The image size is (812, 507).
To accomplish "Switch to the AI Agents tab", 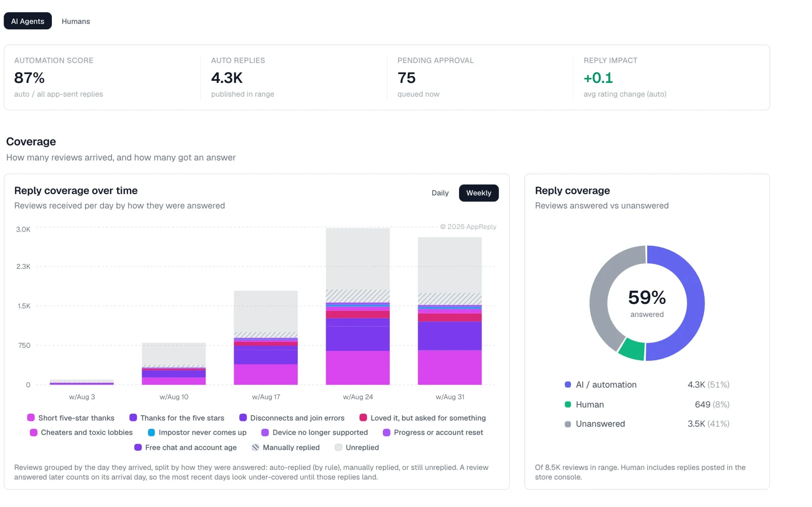I will [x=28, y=21].
